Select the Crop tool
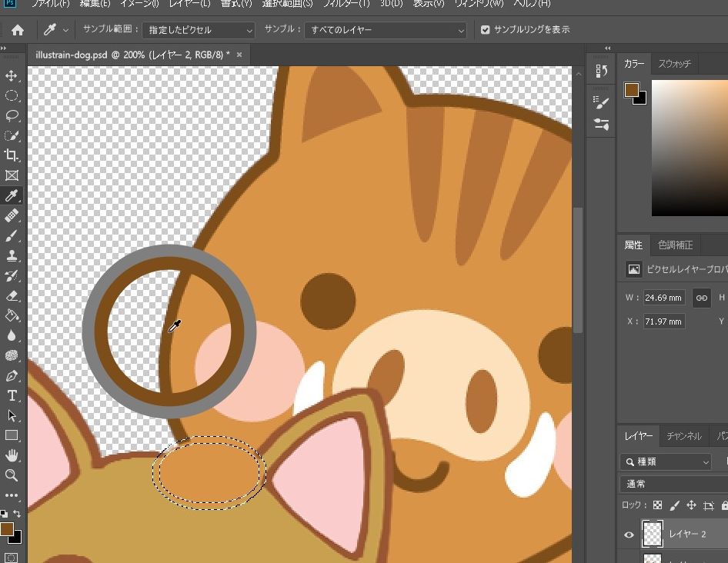This screenshot has height=563, width=728. pos(12,156)
